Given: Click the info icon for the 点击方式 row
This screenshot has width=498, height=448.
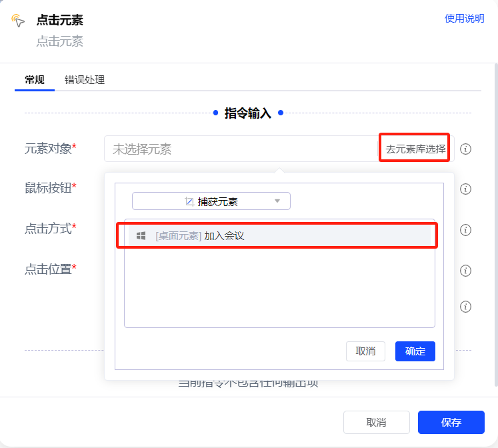Looking at the screenshot, I should tap(466, 230).
